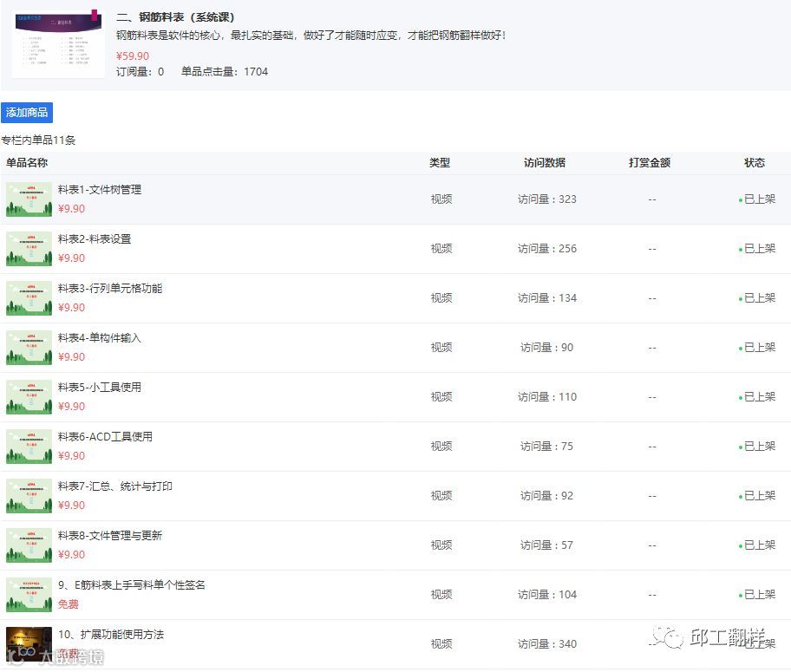Open the item 料表1-文件树管理
This screenshot has width=791, height=672.
(x=100, y=190)
